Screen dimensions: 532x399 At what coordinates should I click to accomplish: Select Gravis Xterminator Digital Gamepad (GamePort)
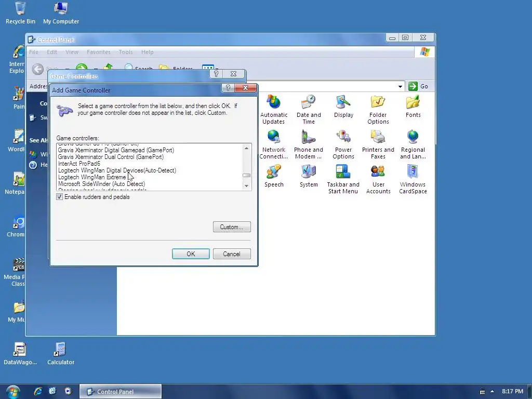click(116, 150)
